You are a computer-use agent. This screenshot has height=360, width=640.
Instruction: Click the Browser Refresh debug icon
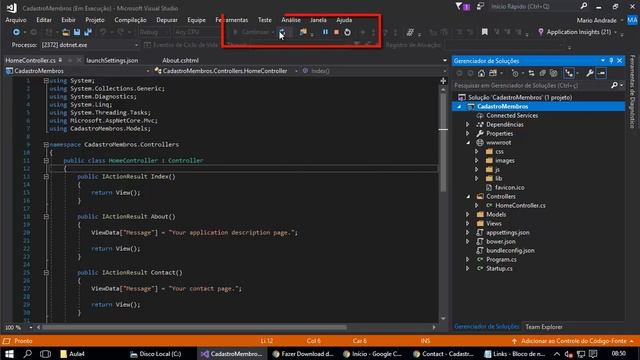pos(282,32)
